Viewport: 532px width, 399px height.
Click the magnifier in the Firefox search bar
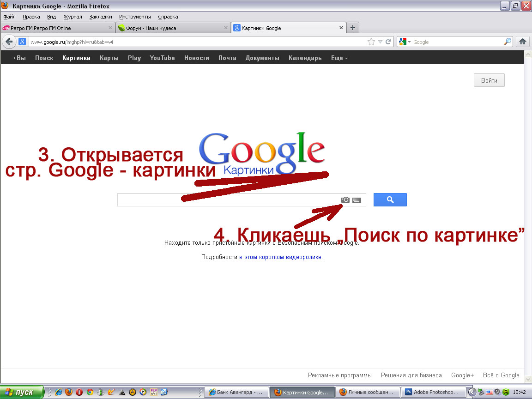[507, 42]
